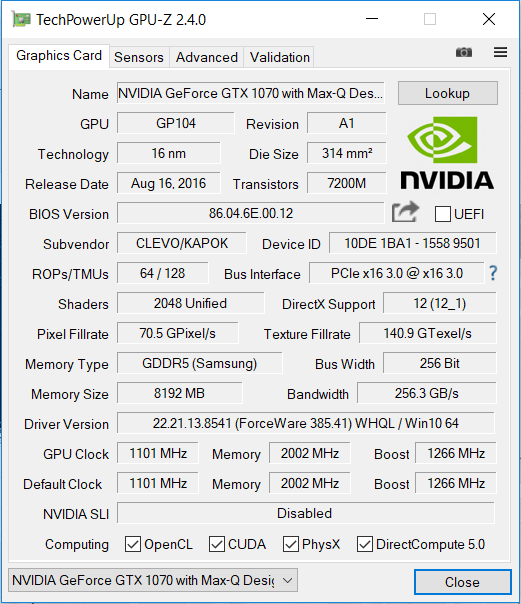Click the Close button

(462, 582)
